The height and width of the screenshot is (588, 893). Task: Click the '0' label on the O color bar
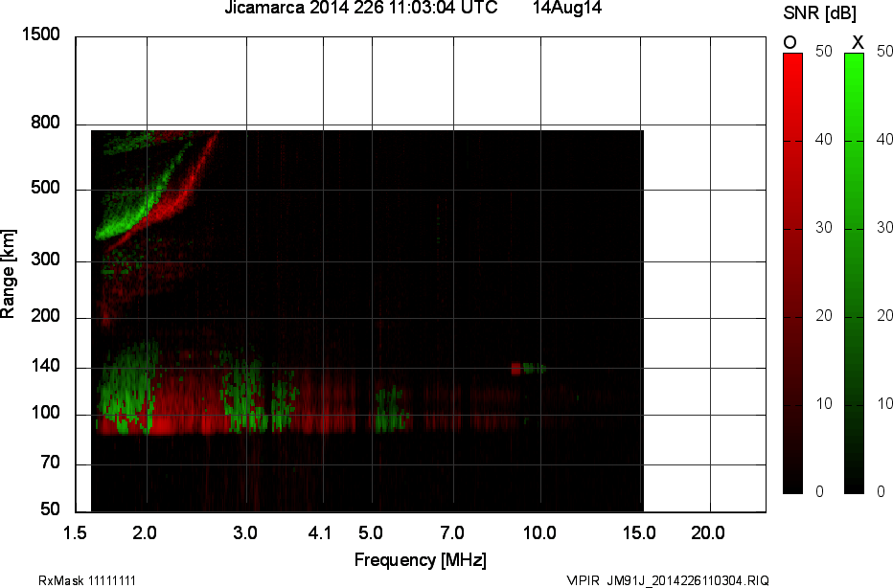[x=819, y=492]
